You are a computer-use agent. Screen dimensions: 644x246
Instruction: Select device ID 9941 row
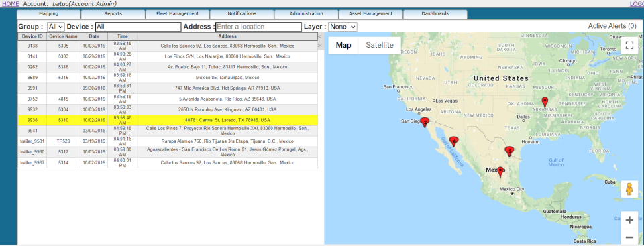pyautogui.click(x=168, y=131)
